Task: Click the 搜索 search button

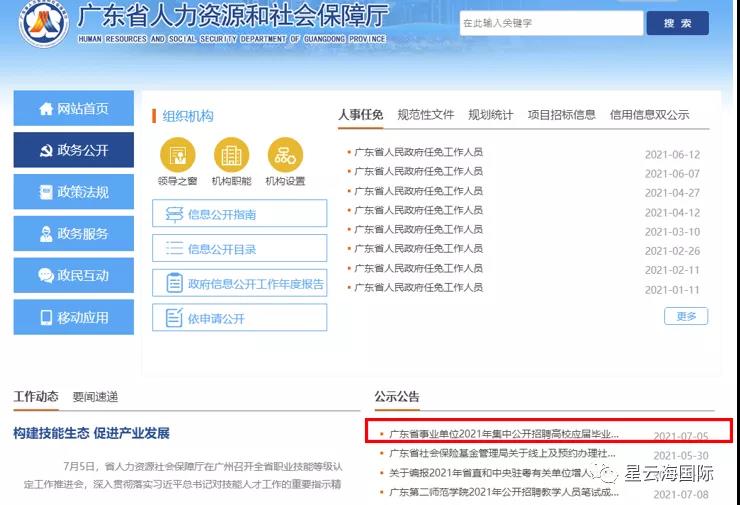Action: tap(677, 23)
